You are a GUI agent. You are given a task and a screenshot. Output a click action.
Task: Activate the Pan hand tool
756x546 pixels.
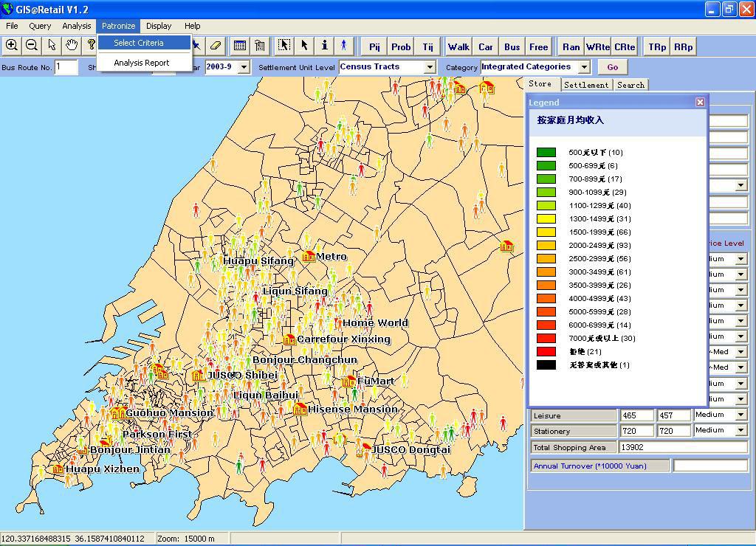72,46
